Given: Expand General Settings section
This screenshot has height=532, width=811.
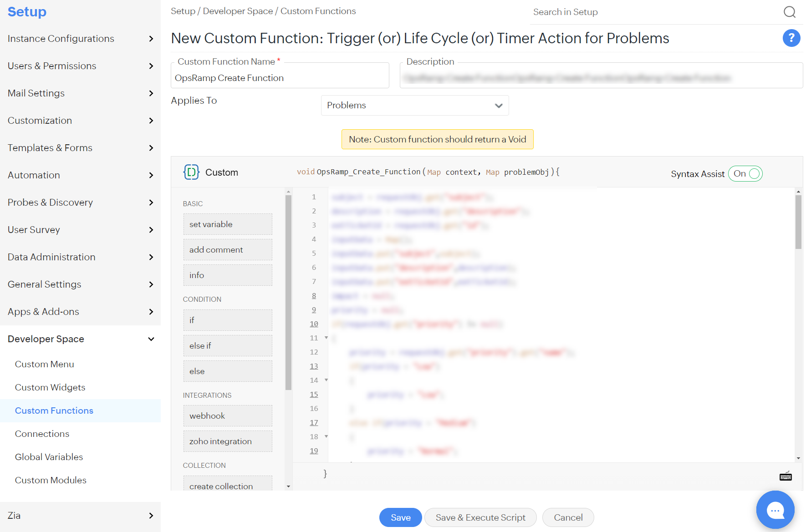Looking at the screenshot, I should pyautogui.click(x=80, y=284).
